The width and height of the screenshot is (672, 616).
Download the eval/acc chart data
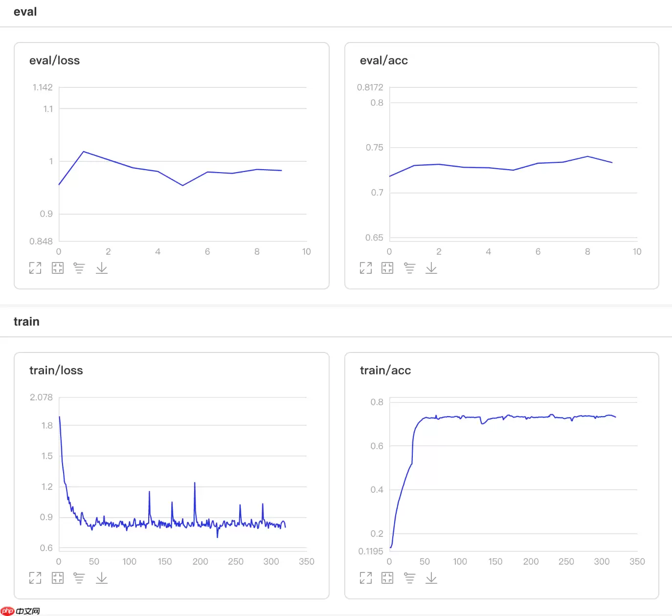(x=431, y=268)
